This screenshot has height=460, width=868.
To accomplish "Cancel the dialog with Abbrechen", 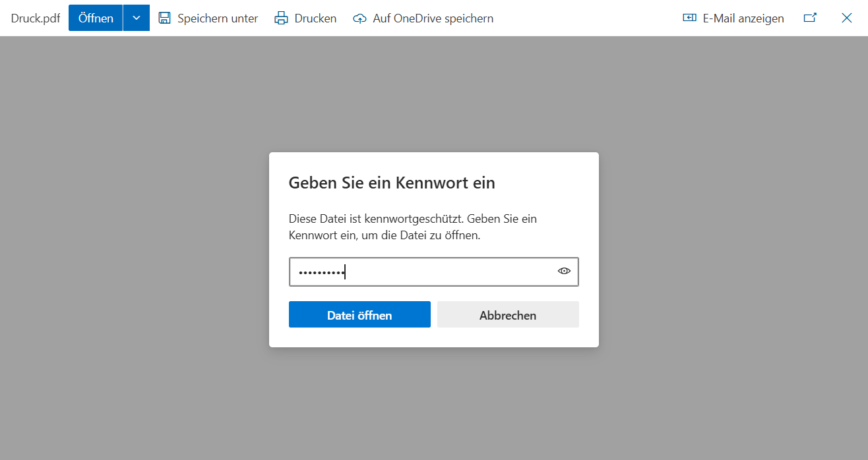I will click(508, 315).
